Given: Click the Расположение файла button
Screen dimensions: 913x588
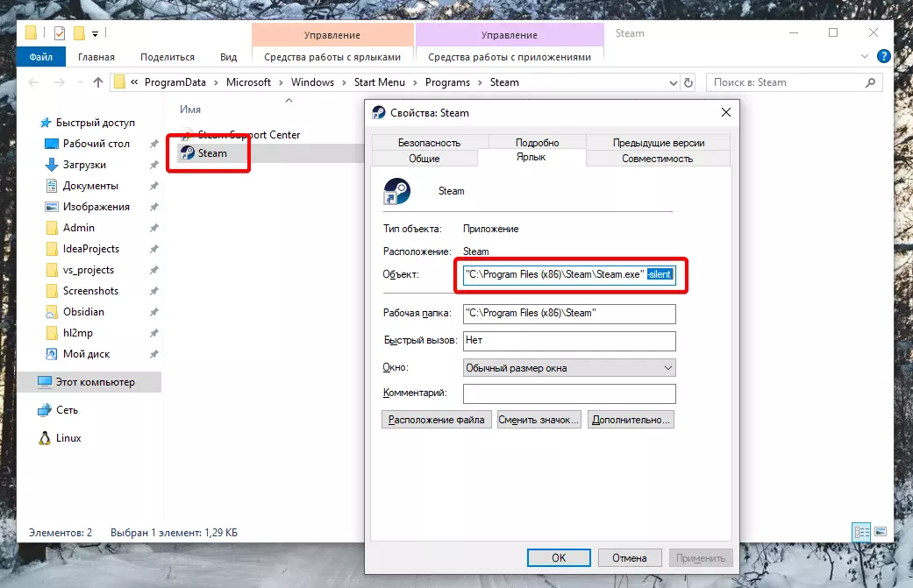Looking at the screenshot, I should [x=436, y=420].
